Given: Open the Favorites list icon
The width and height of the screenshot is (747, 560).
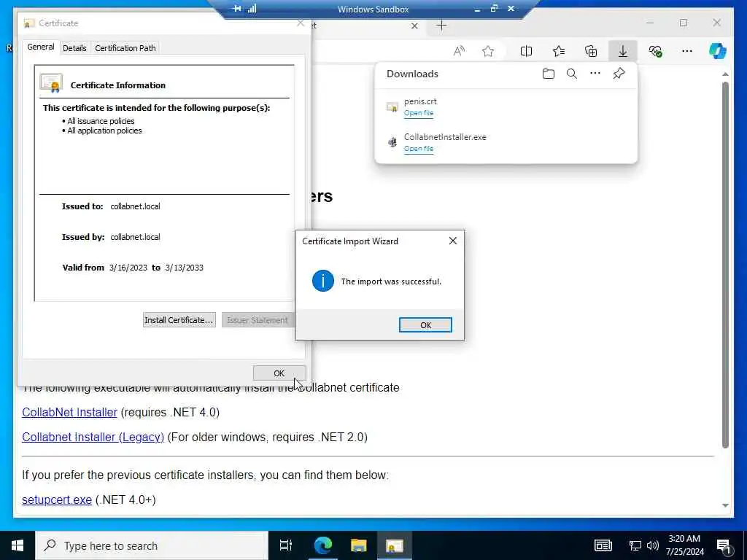Looking at the screenshot, I should click(x=559, y=51).
